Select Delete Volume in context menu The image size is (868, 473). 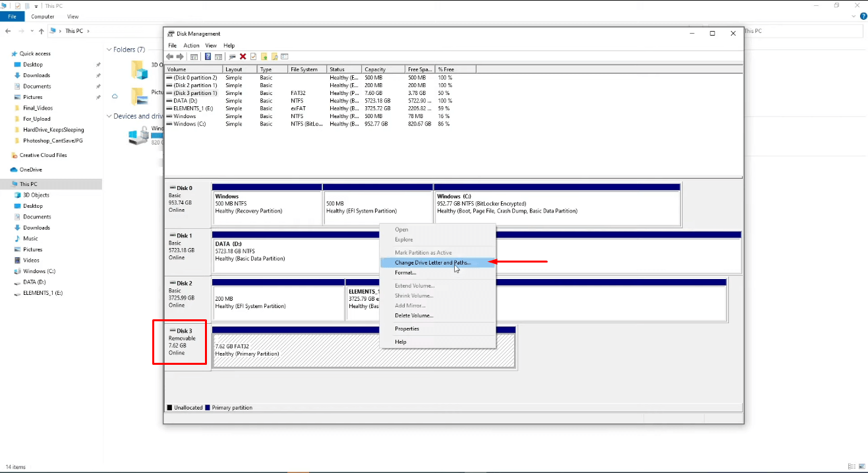coord(414,315)
